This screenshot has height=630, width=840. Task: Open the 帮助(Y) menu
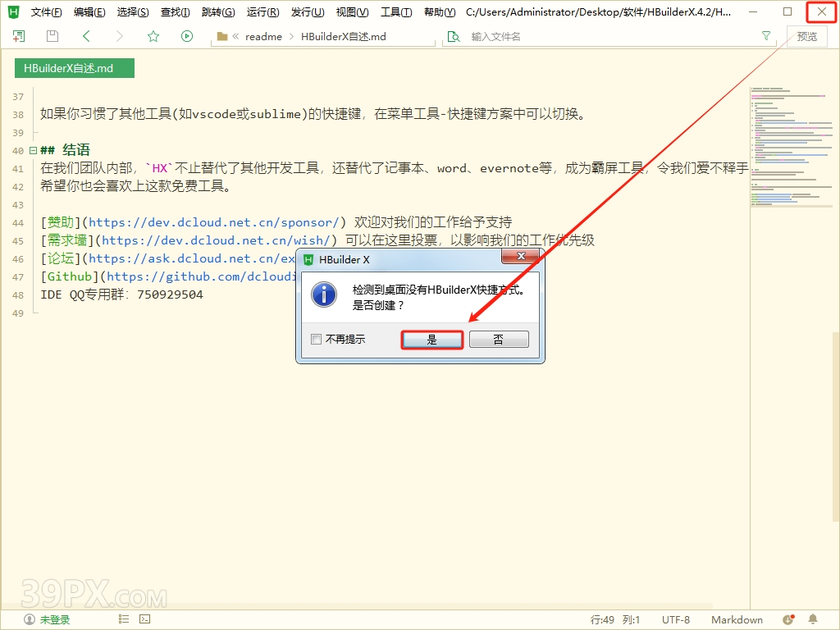coord(440,11)
